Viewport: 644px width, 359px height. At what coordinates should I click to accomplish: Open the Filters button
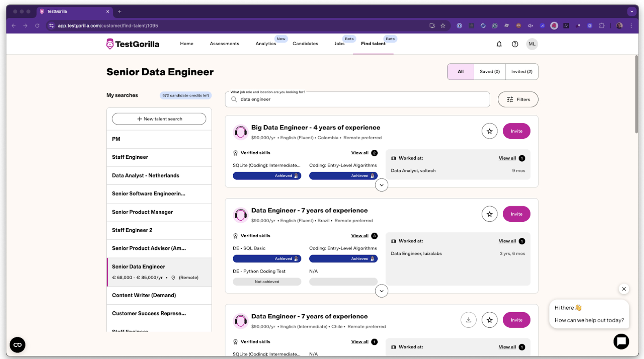click(x=518, y=99)
